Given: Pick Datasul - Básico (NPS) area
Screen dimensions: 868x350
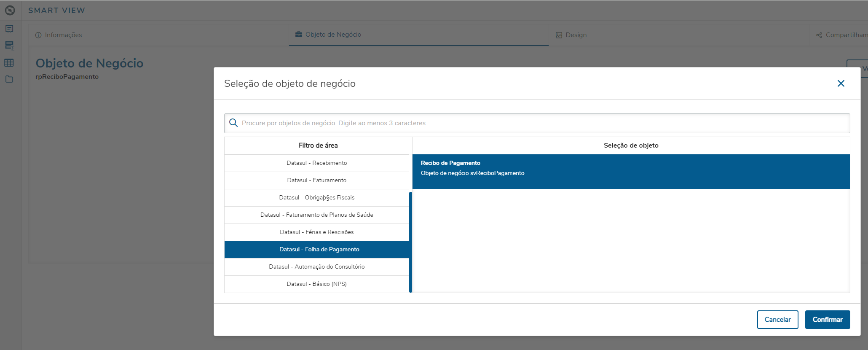Looking at the screenshot, I should click(x=317, y=284).
